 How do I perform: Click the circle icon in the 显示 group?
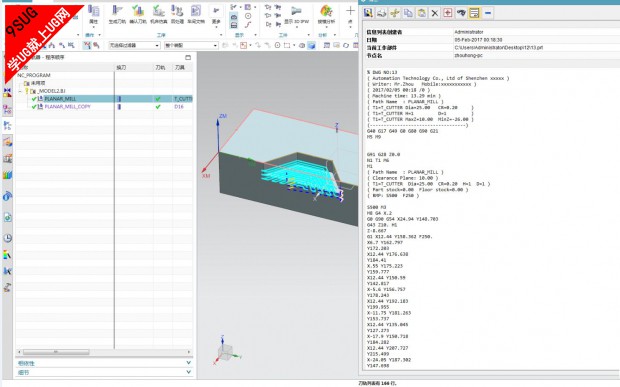248,16
